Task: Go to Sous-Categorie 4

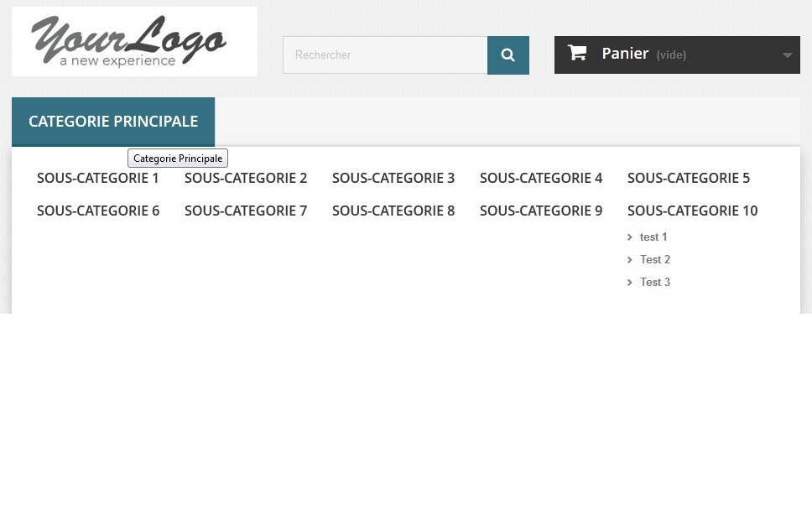Action: (541, 178)
